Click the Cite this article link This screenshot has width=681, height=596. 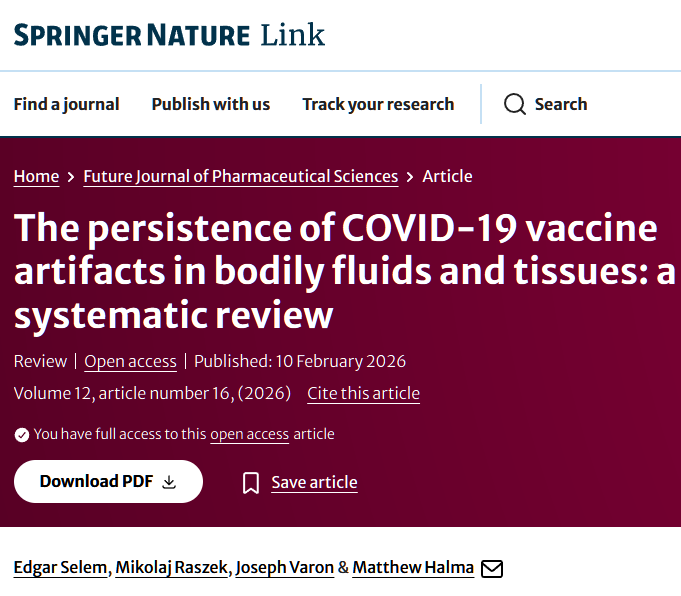click(x=363, y=393)
